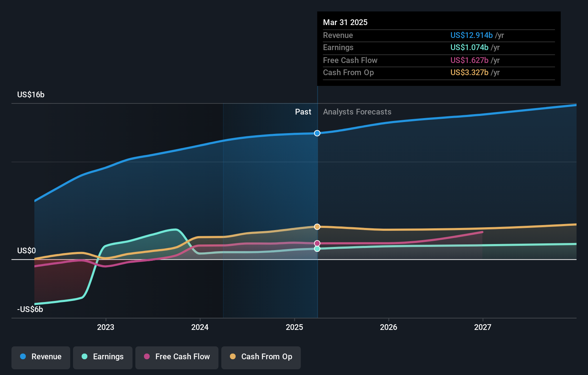
Task: Click the 2023 x-axis label
Action: (x=106, y=327)
